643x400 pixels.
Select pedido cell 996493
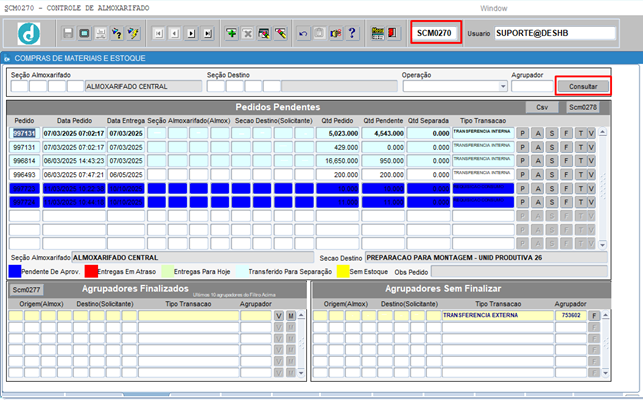25,175
